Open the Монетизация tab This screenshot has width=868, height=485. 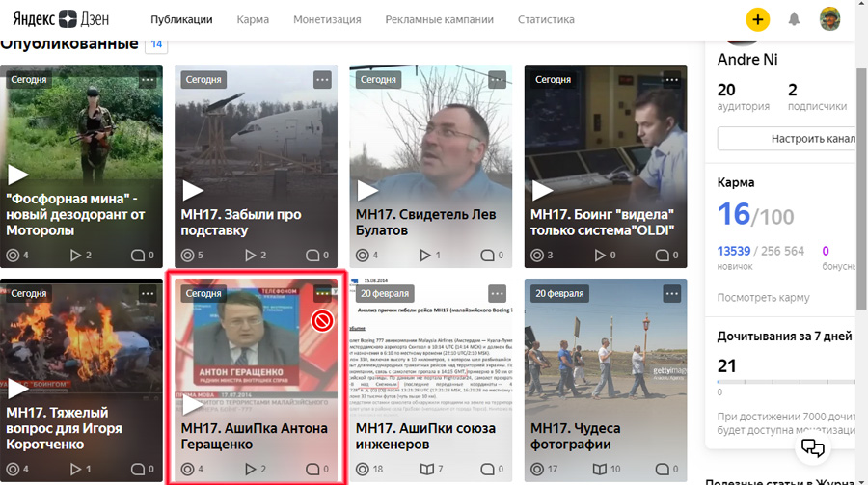(x=327, y=19)
